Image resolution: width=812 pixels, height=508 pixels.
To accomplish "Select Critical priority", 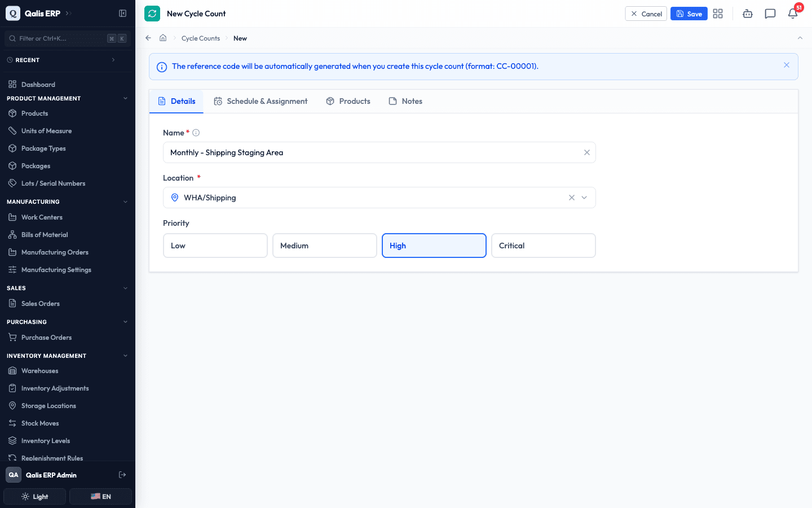I will [544, 246].
